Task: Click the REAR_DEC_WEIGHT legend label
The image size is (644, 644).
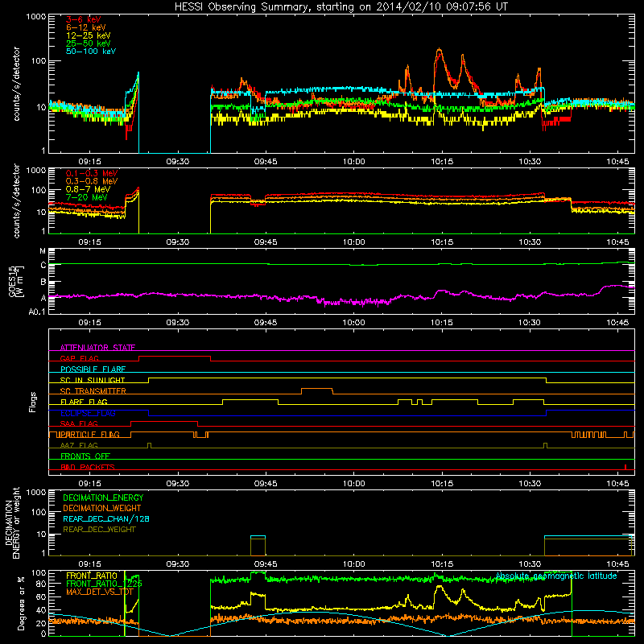Action: [x=99, y=530]
